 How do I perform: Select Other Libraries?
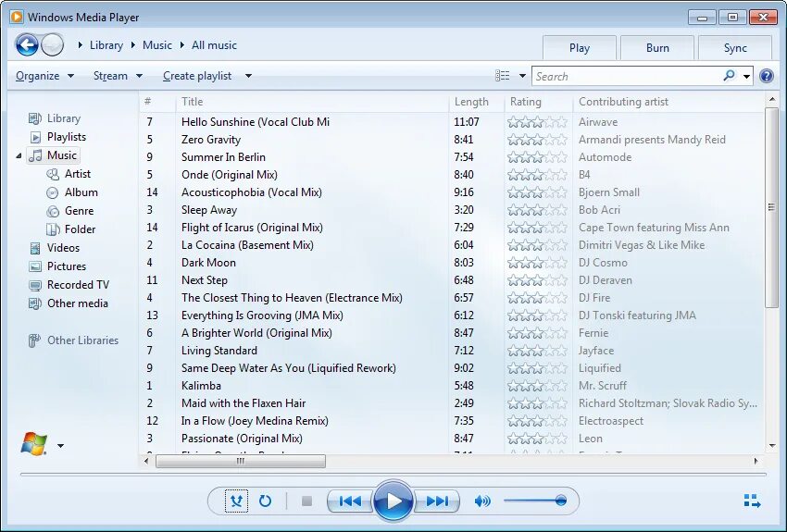tap(73, 341)
